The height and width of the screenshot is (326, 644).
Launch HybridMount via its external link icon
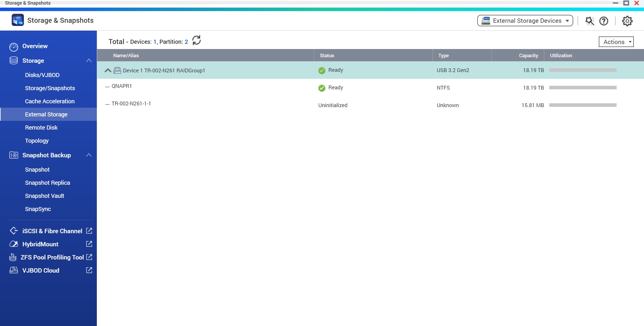(89, 244)
